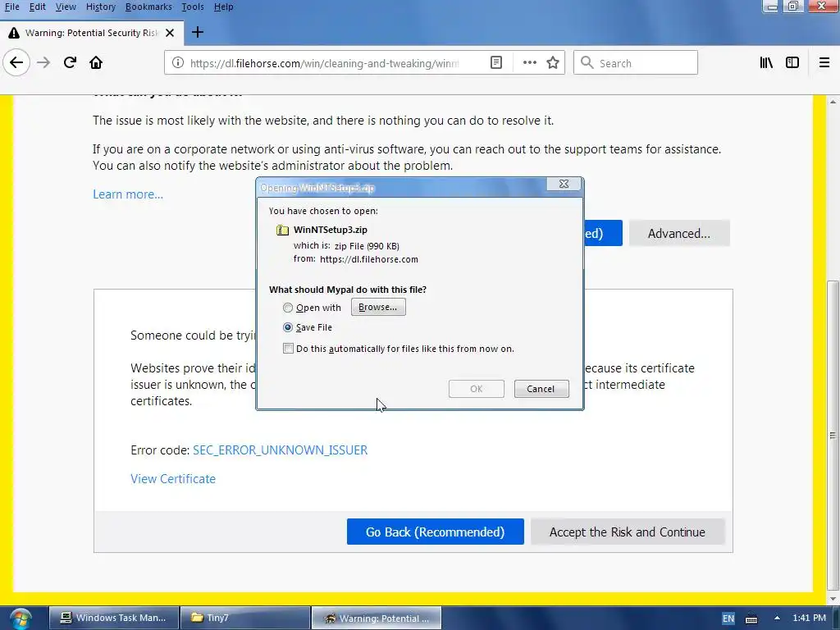The width and height of the screenshot is (840, 630).
Task: Click the page vertical scrollbar thumb
Action: 833,434
